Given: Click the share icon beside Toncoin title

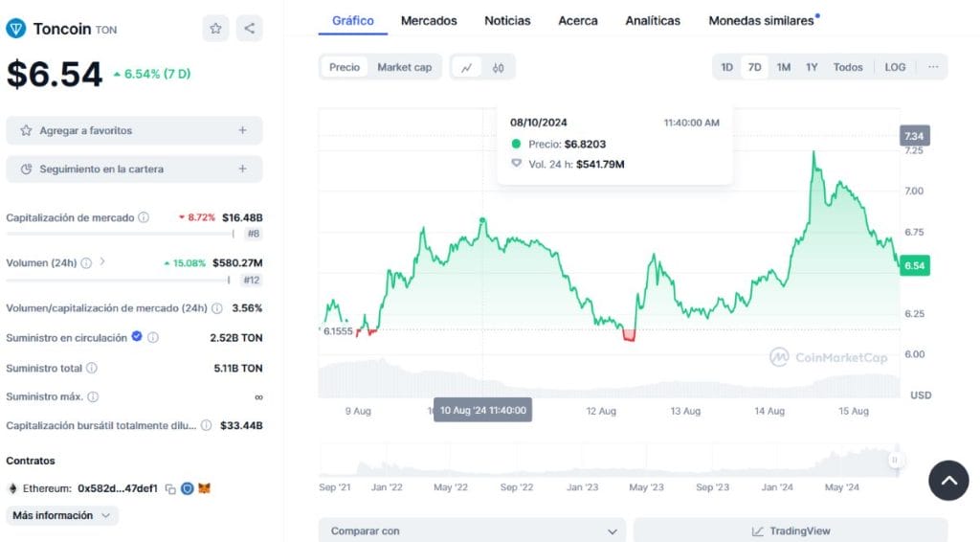Looking at the screenshot, I should coord(250,28).
